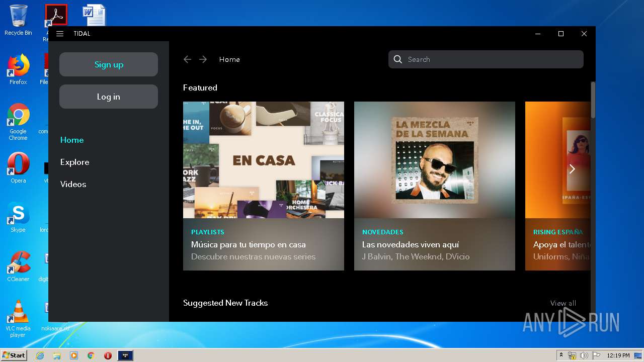Click 'Descubre nuestras nuevas series' subtitle

click(x=253, y=257)
